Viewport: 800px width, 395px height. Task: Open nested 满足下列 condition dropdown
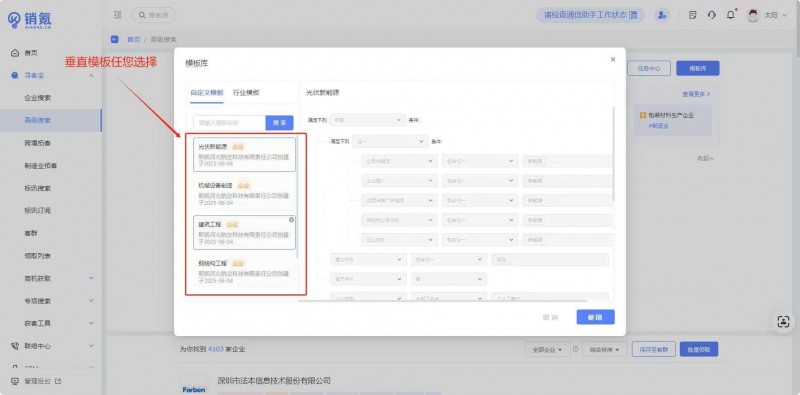pos(390,141)
